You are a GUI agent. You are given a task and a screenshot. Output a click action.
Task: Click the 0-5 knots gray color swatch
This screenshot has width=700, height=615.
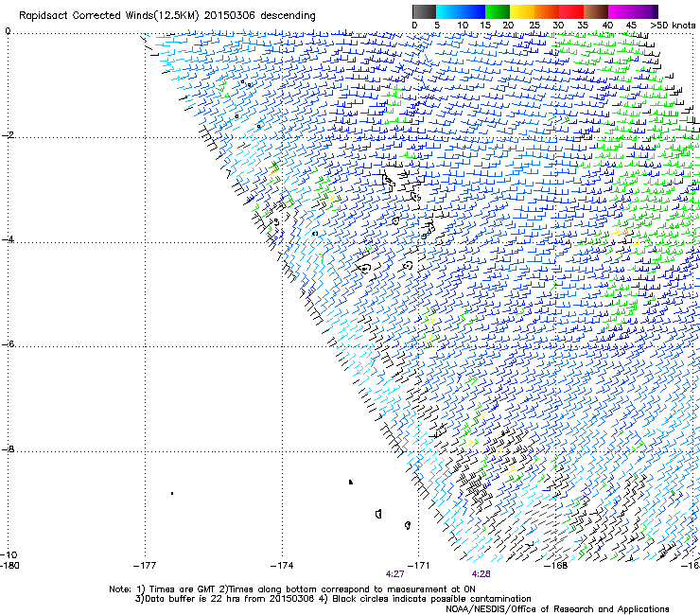click(x=424, y=11)
